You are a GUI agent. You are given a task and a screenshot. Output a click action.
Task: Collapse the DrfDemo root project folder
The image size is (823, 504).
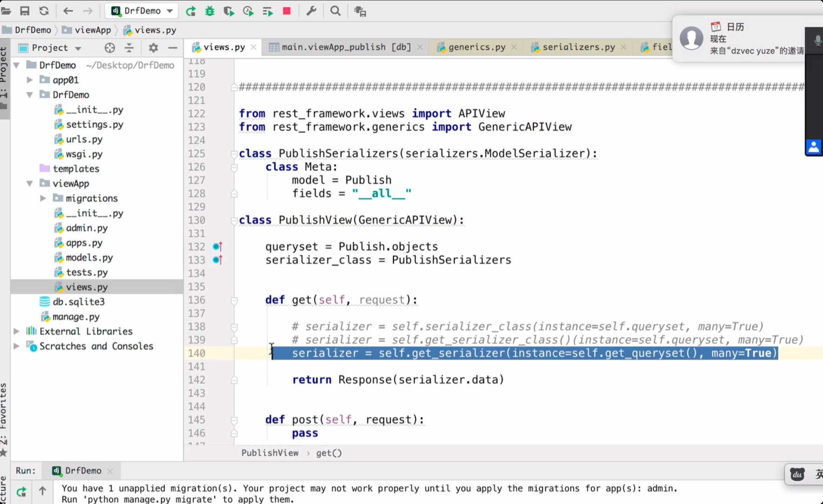tap(17, 65)
